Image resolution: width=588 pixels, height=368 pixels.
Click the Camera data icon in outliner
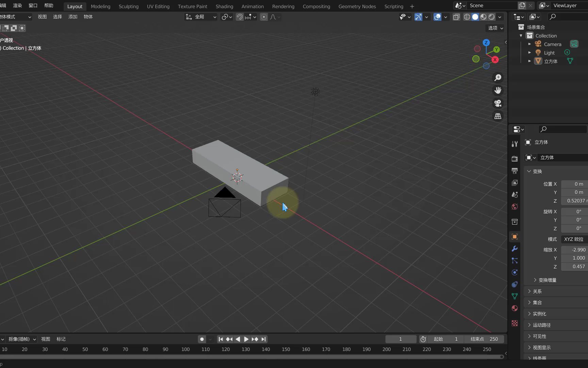574,44
